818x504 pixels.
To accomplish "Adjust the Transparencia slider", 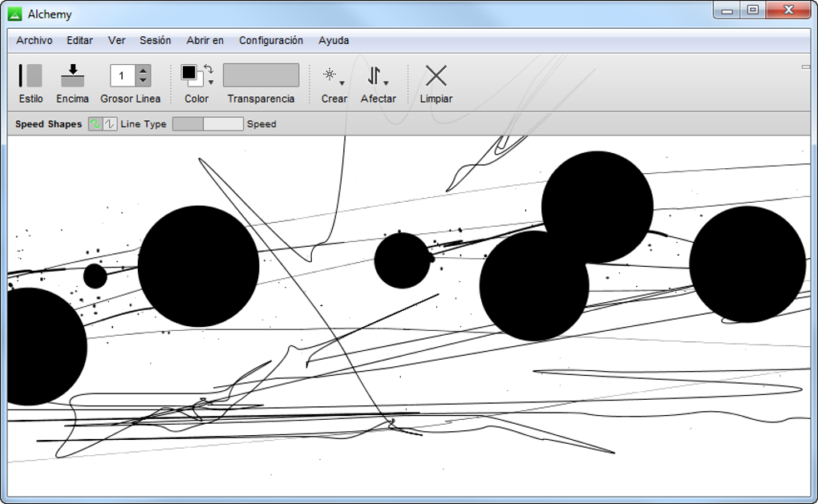I will pyautogui.click(x=261, y=75).
